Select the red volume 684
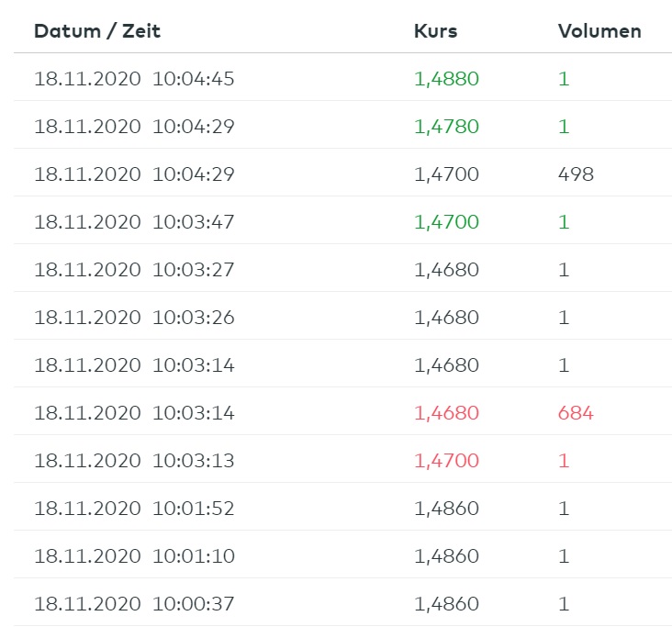Image resolution: width=672 pixels, height=627 pixels. tap(576, 413)
